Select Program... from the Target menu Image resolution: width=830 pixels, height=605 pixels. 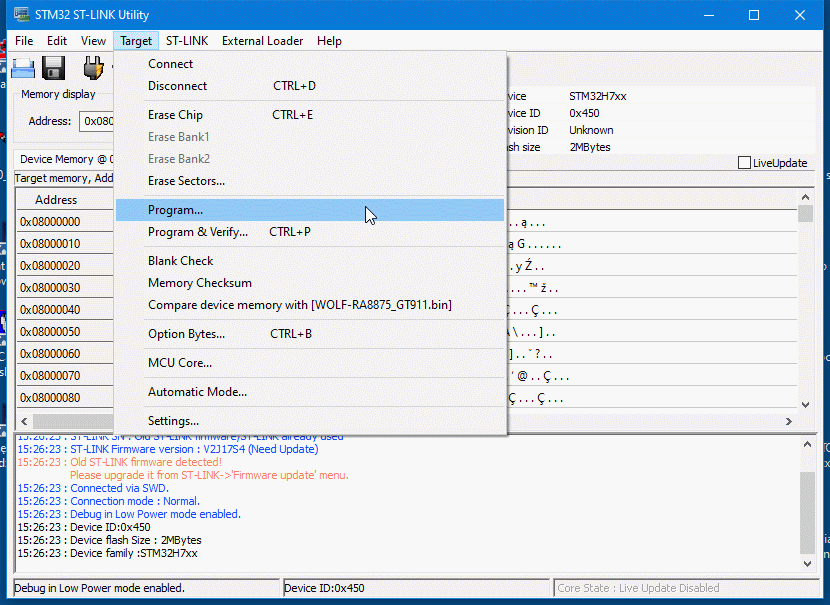pyautogui.click(x=175, y=210)
